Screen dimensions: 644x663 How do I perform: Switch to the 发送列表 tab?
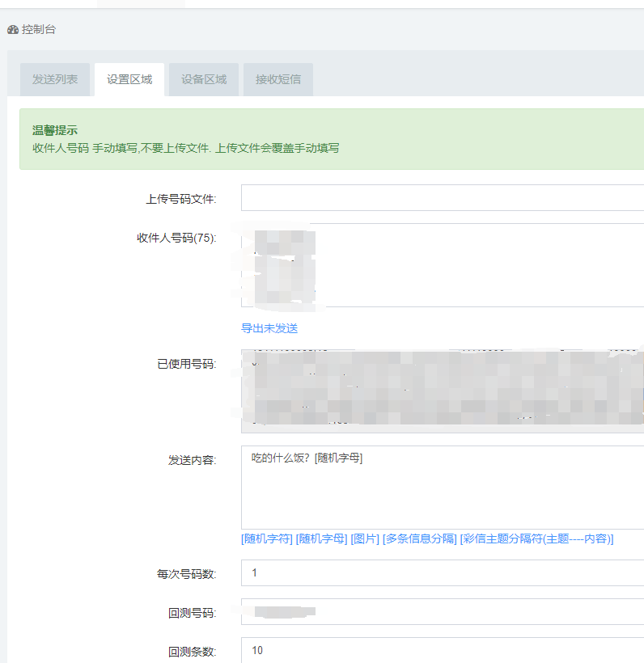point(55,80)
